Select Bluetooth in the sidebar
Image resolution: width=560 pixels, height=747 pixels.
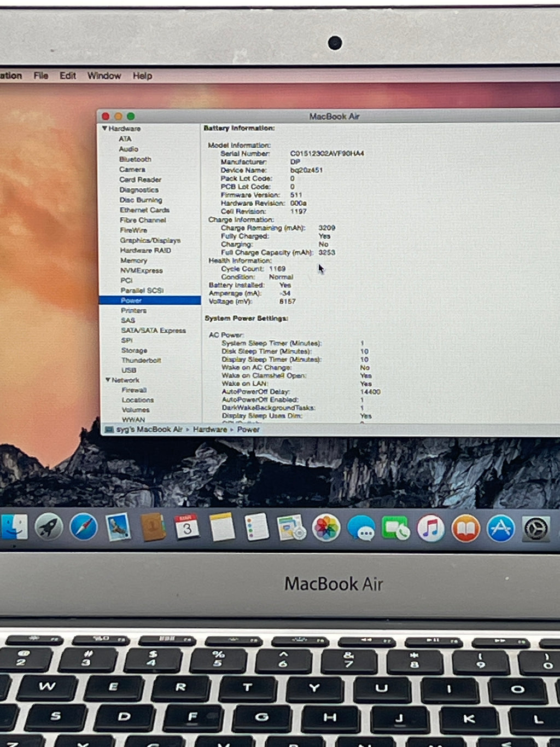click(x=135, y=159)
